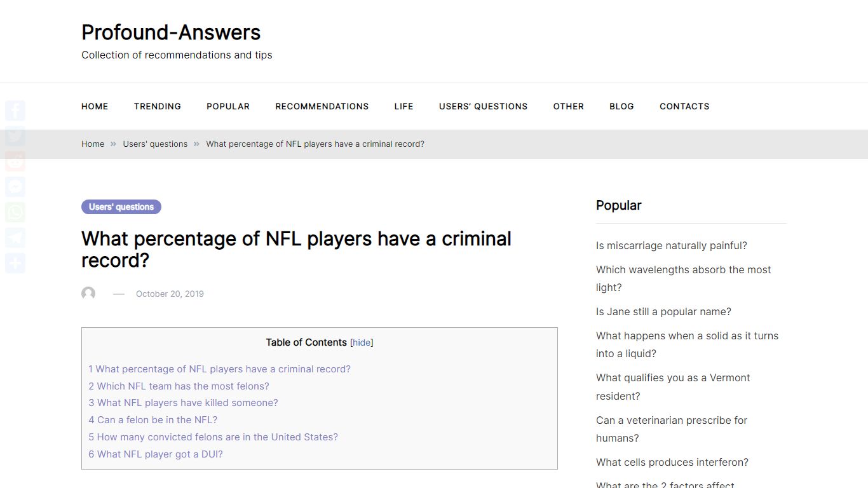
Task: Jump to Which NFL team has most felons
Action: coord(179,386)
